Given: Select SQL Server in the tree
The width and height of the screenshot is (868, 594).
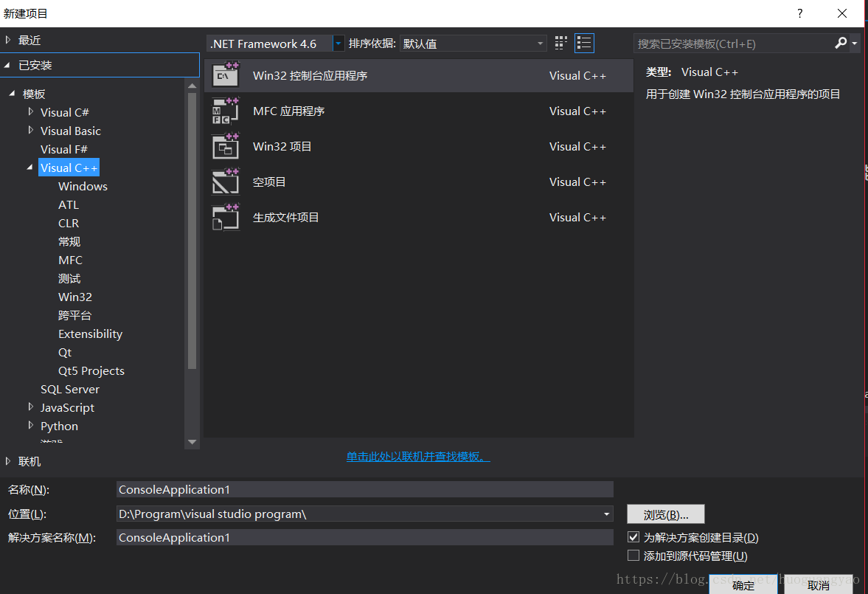Looking at the screenshot, I should coord(70,390).
